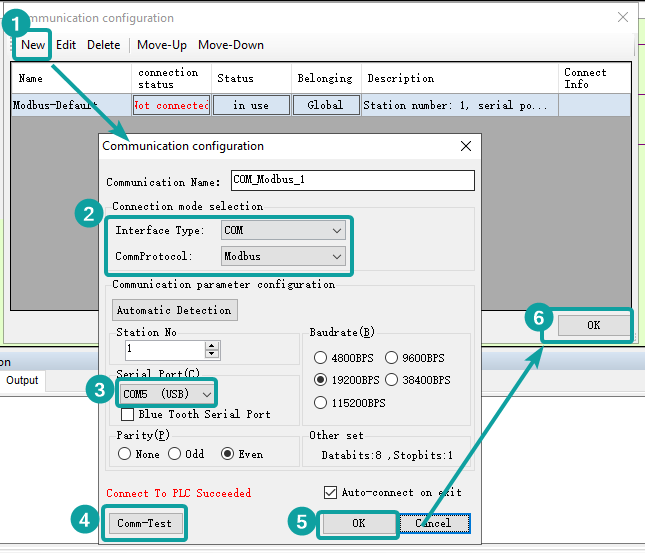The image size is (645, 553).
Task: Select 115200BPS baudrate option
Action: tap(321, 403)
